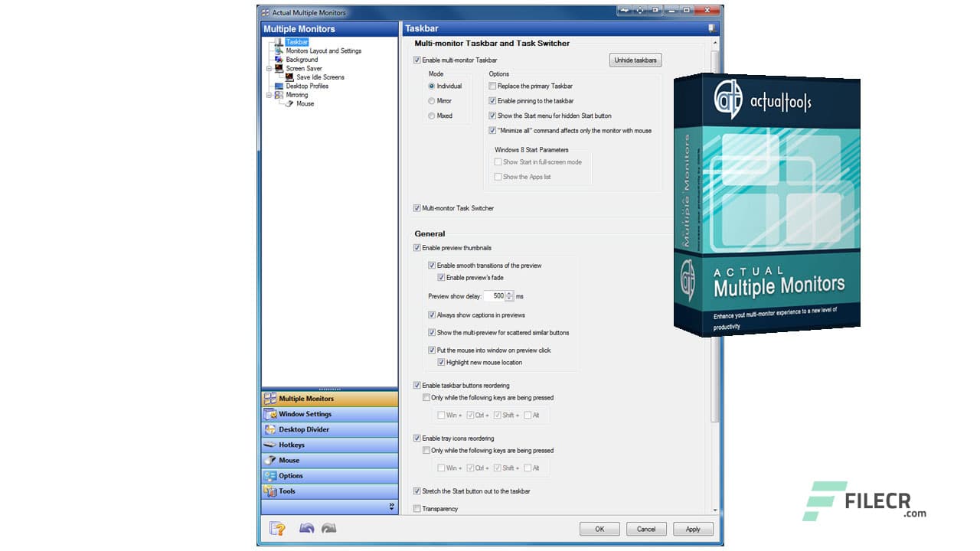Click the screen-shaped title bar button left of minimize

pyautogui.click(x=656, y=11)
